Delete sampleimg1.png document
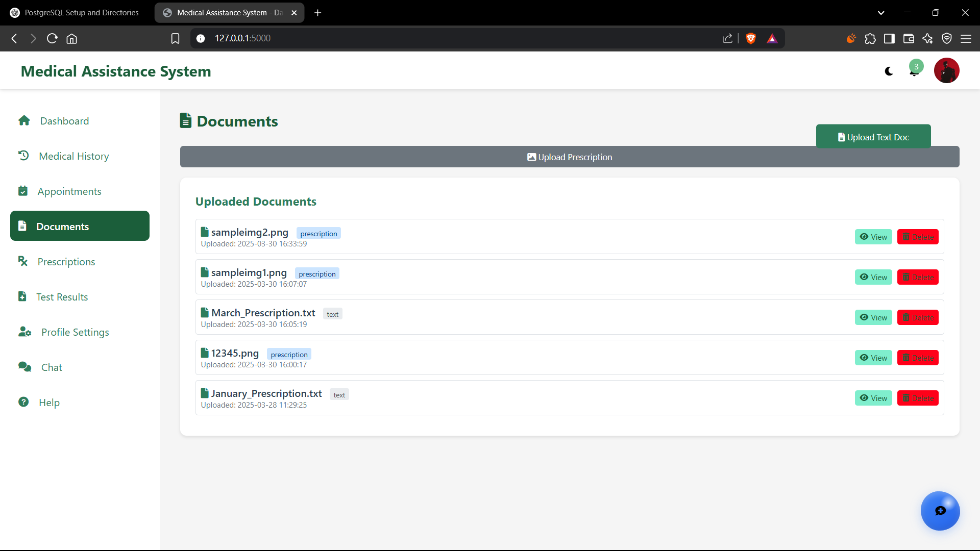980x551 pixels. click(918, 277)
